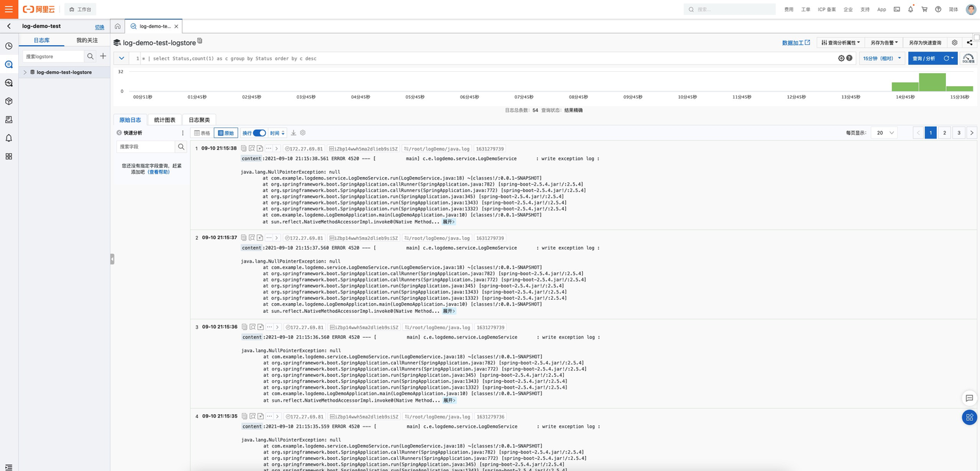Open query settings gear in query bar

click(x=841, y=58)
